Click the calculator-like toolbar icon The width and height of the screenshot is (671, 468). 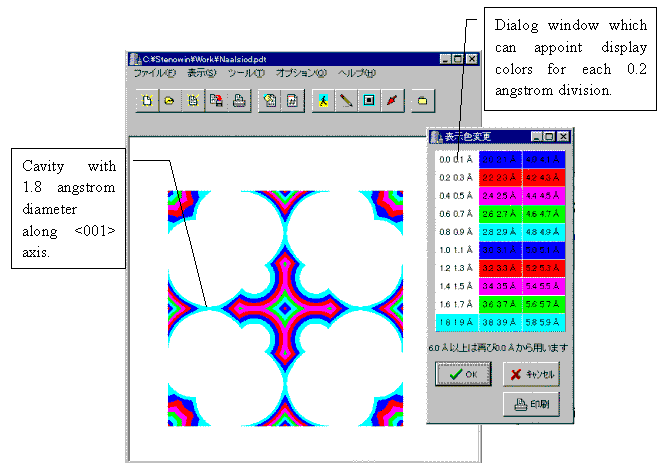point(293,101)
